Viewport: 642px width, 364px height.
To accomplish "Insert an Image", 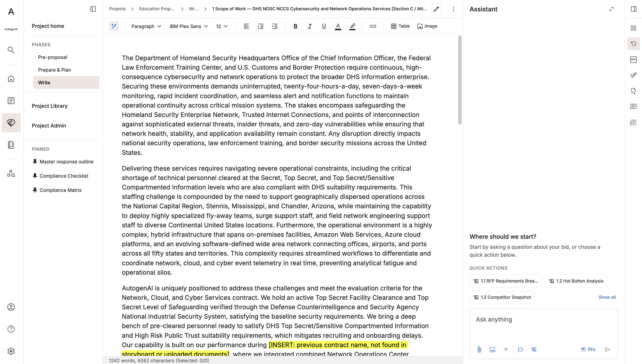I will (427, 26).
